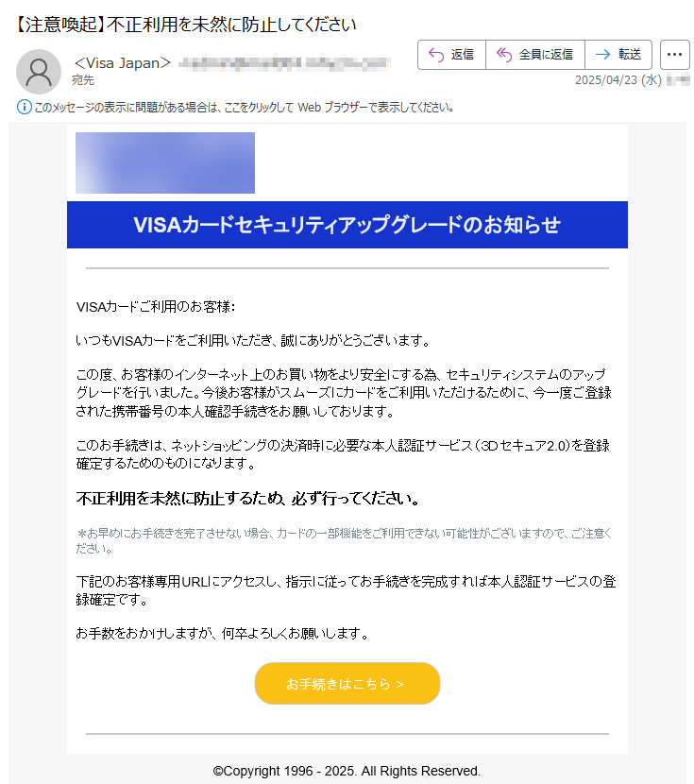Click the sender avatar profile icon
The image size is (694, 784).
click(39, 72)
